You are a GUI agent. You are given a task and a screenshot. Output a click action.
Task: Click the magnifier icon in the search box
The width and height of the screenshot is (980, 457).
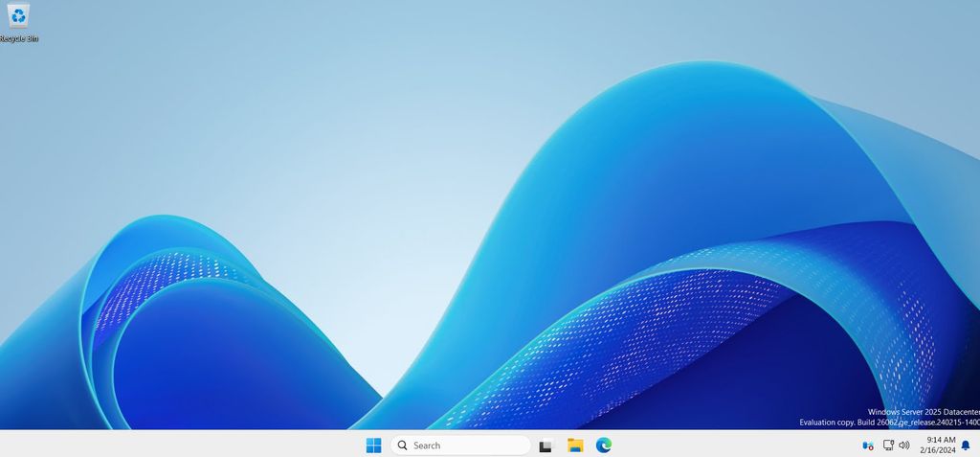click(403, 446)
